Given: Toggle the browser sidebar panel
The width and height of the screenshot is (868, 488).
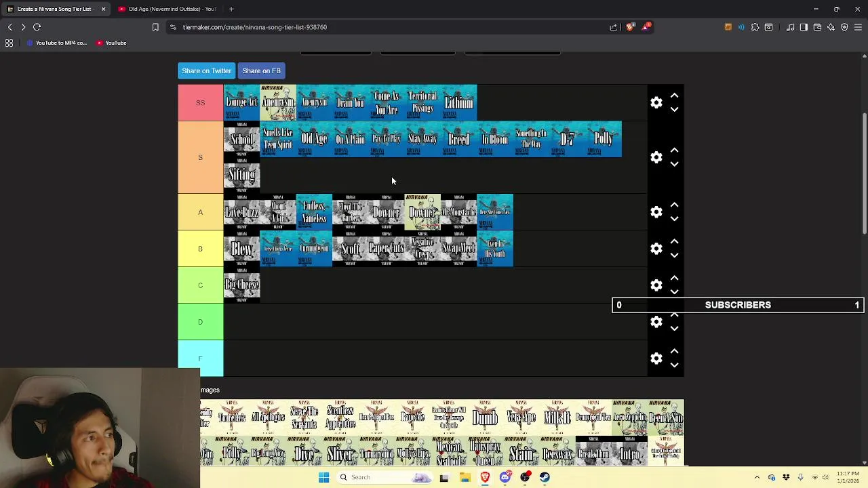Looking at the screenshot, I should [x=804, y=27].
